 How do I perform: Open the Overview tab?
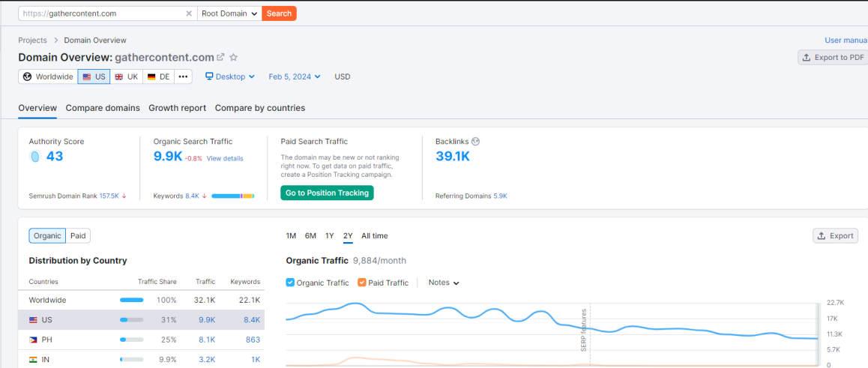point(37,108)
